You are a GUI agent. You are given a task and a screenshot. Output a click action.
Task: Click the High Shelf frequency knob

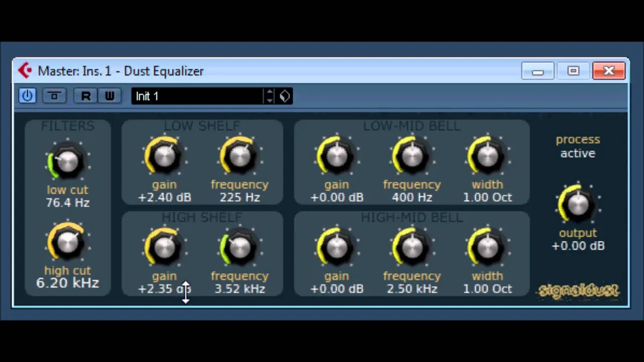(x=239, y=247)
